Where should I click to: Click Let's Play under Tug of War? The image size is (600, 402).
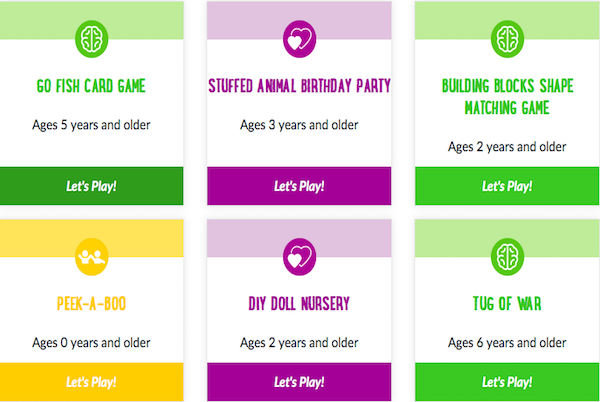click(x=507, y=382)
